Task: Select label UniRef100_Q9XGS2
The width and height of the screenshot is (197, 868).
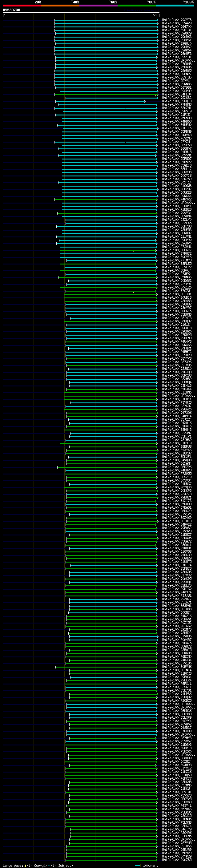Action: (177, 98)
